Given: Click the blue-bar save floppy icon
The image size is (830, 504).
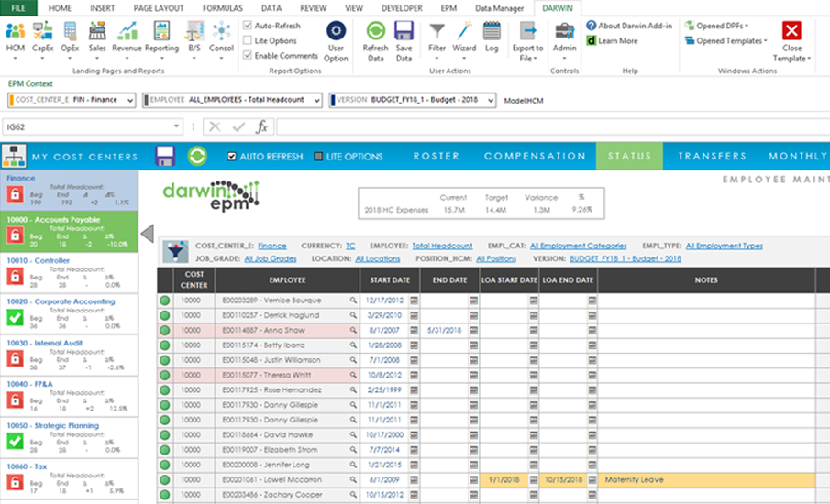Looking at the screenshot, I should point(164,156).
